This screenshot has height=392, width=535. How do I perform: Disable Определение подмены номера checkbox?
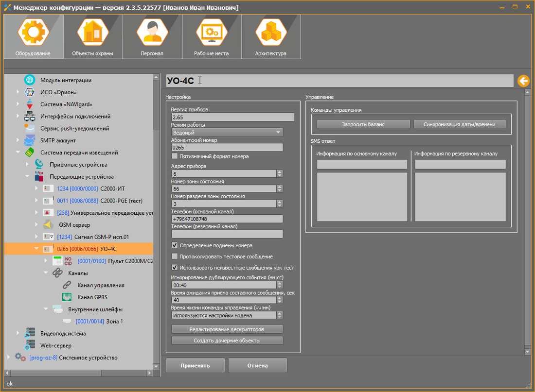point(175,245)
